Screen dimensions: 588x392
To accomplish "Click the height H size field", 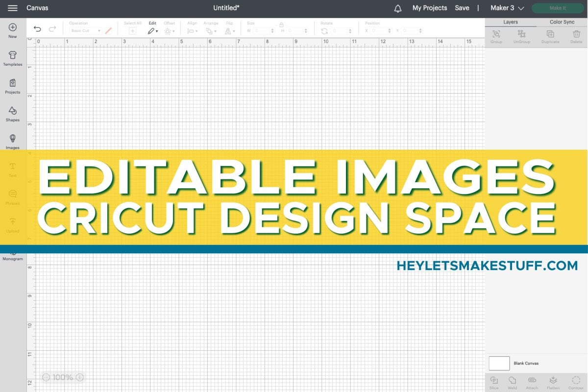I will tap(295, 31).
